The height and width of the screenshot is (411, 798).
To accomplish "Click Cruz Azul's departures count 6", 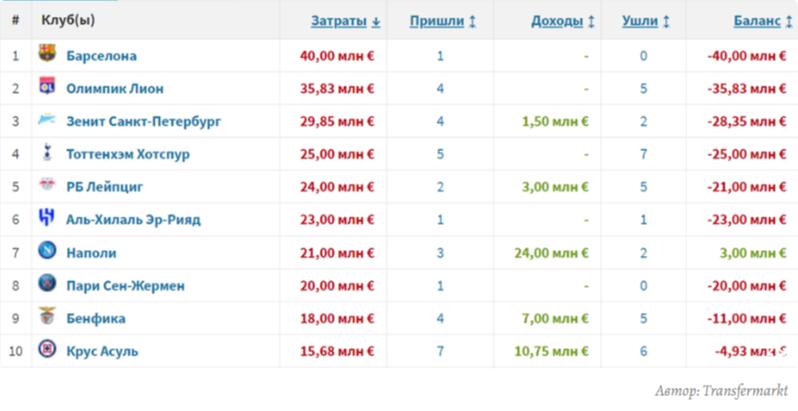I will [643, 351].
